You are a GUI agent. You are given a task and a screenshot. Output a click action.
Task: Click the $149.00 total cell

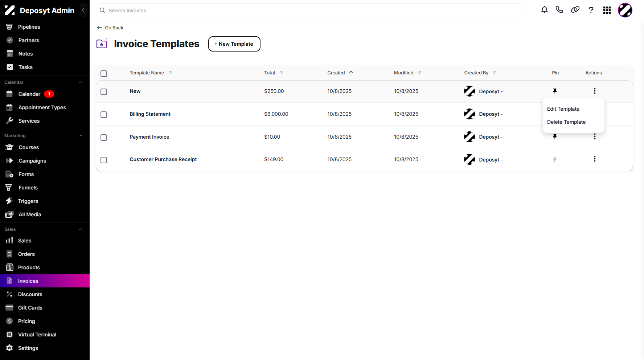point(274,159)
